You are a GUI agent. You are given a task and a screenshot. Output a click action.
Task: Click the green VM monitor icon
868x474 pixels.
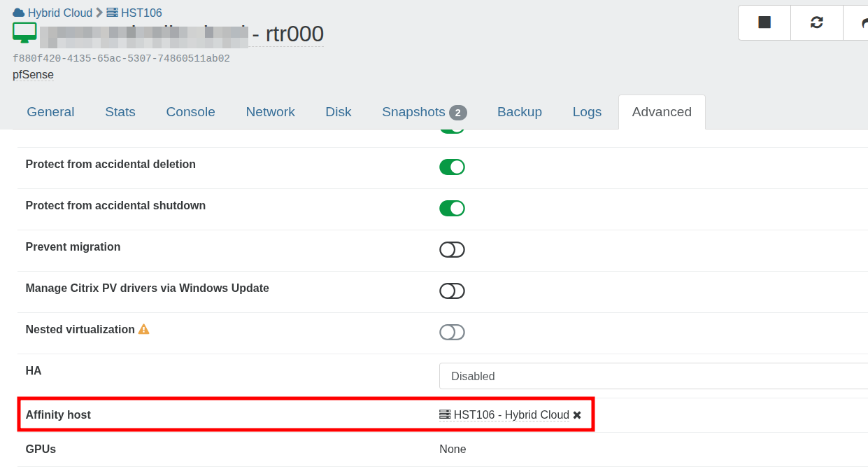pos(24,33)
